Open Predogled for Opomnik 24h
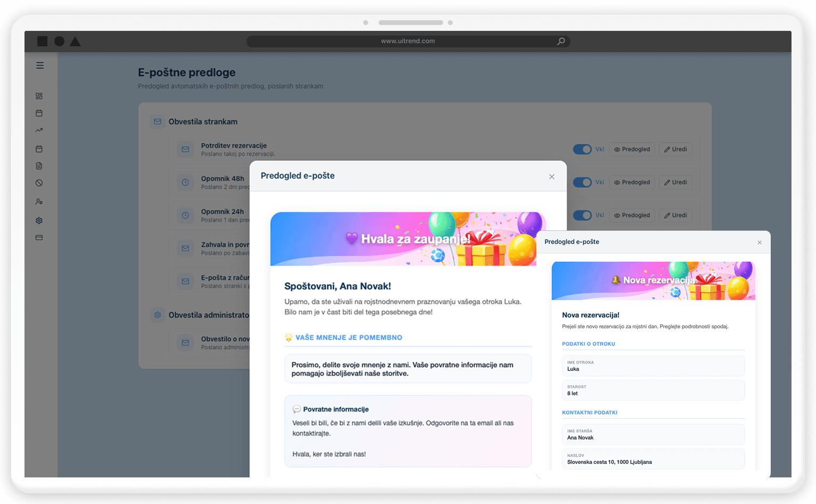Image resolution: width=816 pixels, height=504 pixels. click(x=632, y=216)
